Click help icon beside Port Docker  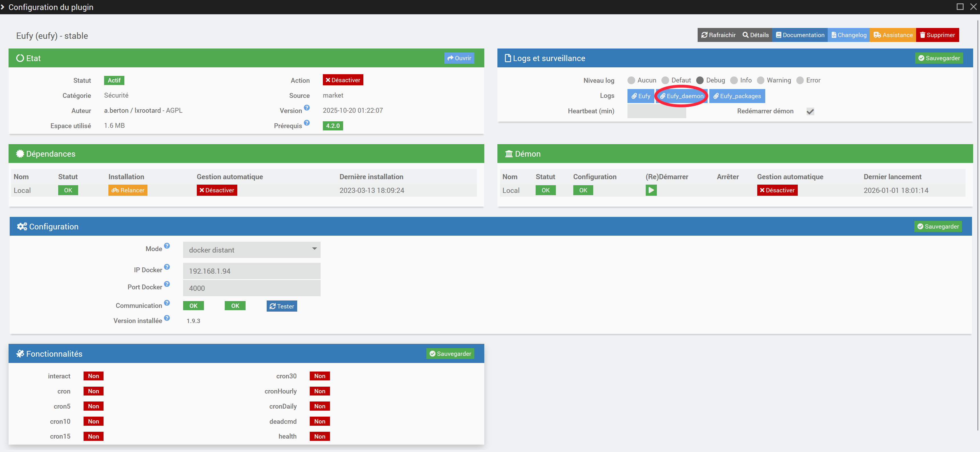coord(167,284)
